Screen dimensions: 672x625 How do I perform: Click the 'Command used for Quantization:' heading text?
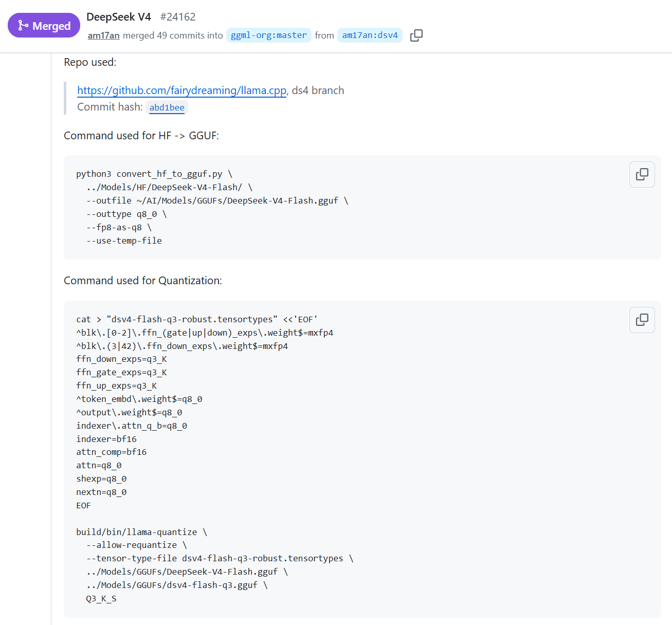143,281
